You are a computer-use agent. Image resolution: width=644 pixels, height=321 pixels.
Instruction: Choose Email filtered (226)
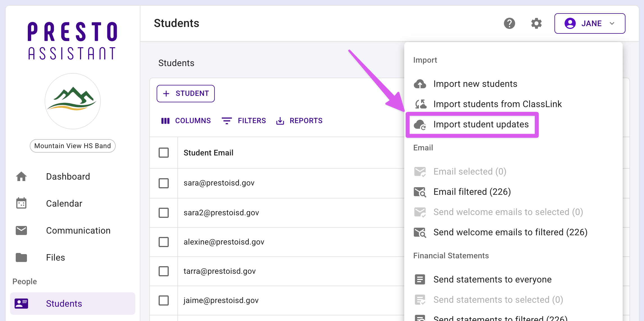point(472,192)
